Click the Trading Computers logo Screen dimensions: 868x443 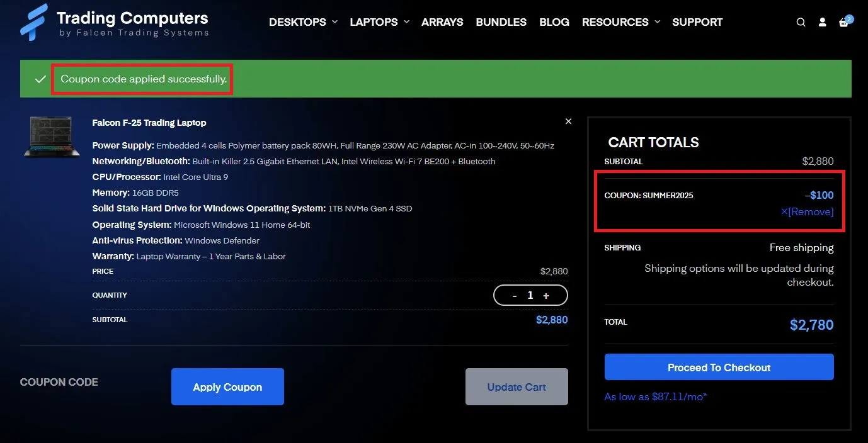coord(114,23)
